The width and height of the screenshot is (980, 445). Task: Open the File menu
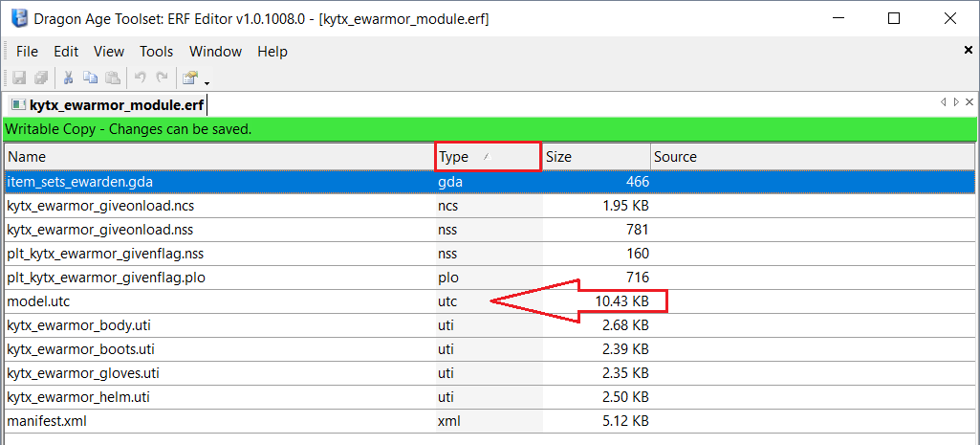27,52
